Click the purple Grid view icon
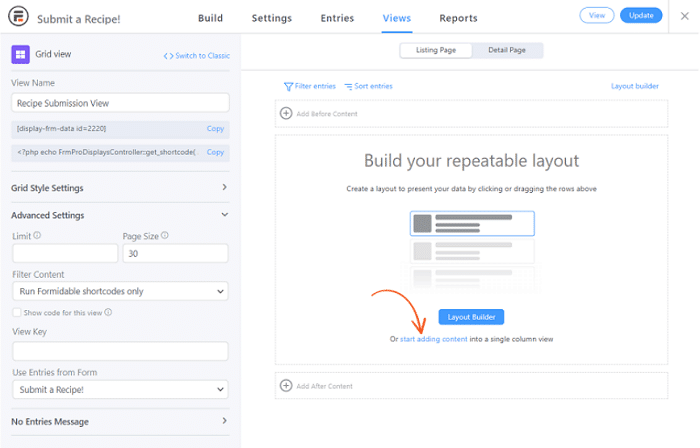 pos(21,54)
